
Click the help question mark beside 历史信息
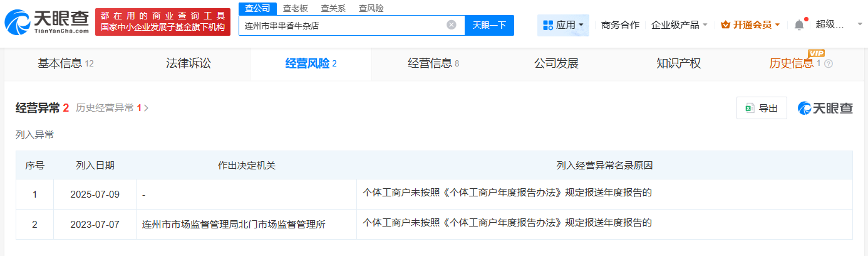(829, 64)
